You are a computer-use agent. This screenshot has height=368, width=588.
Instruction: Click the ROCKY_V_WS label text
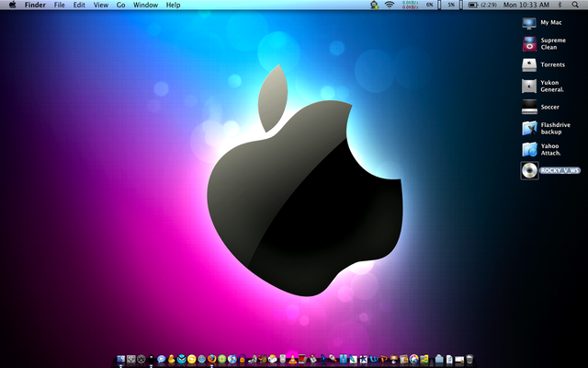(560, 170)
